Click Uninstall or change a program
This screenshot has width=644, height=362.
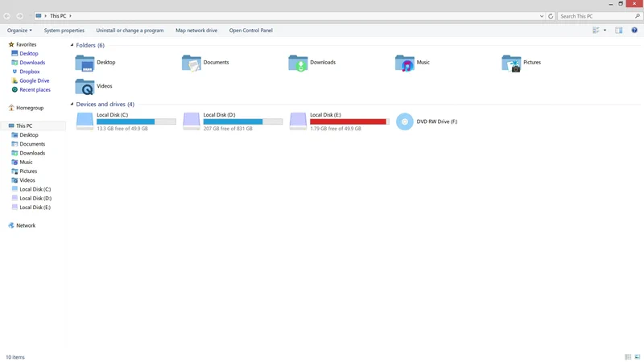[130, 31]
